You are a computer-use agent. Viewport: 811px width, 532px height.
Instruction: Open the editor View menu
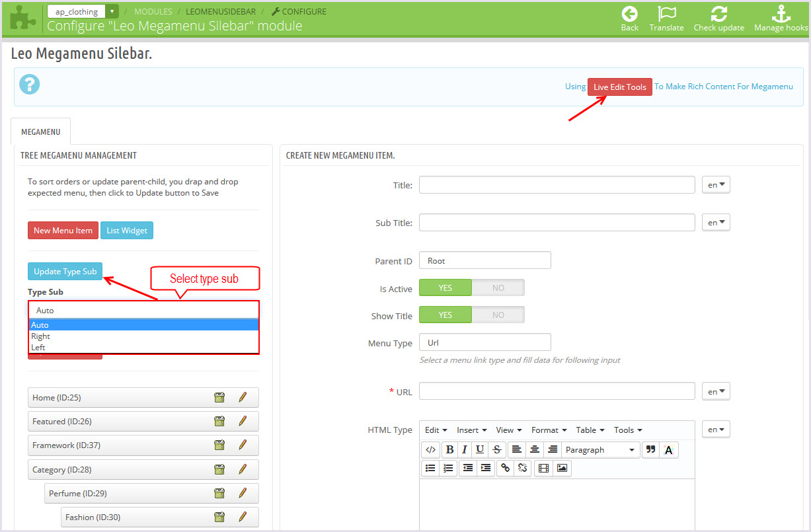click(x=509, y=430)
